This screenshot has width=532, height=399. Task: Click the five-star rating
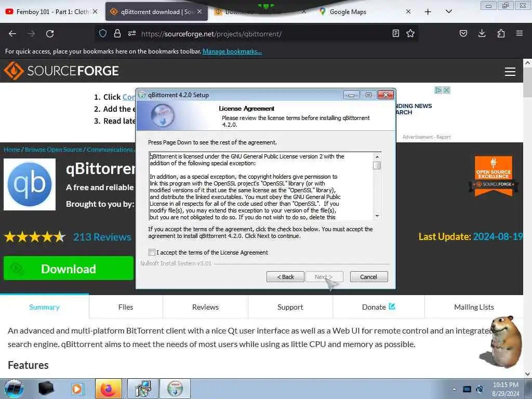(35, 237)
